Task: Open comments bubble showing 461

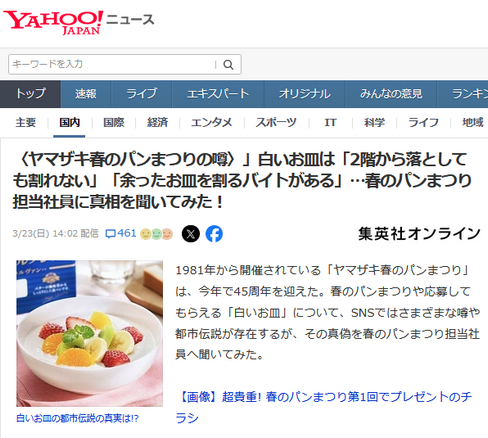Action: pyautogui.click(x=121, y=233)
